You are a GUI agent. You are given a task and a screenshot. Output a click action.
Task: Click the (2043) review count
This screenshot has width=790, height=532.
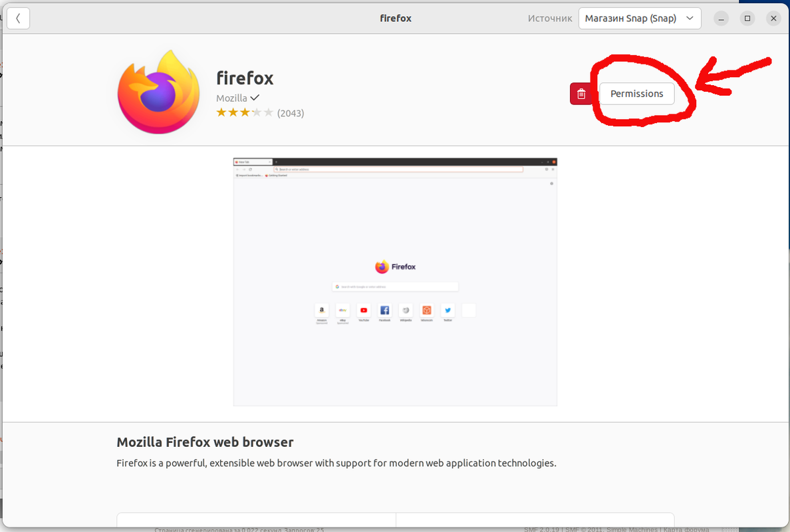pyautogui.click(x=291, y=113)
